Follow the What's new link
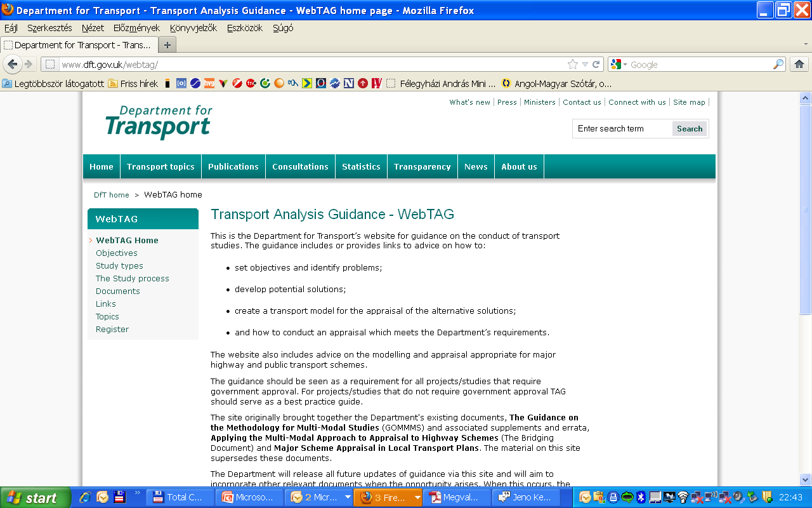Viewport: 812px width, 508px height. tap(469, 102)
